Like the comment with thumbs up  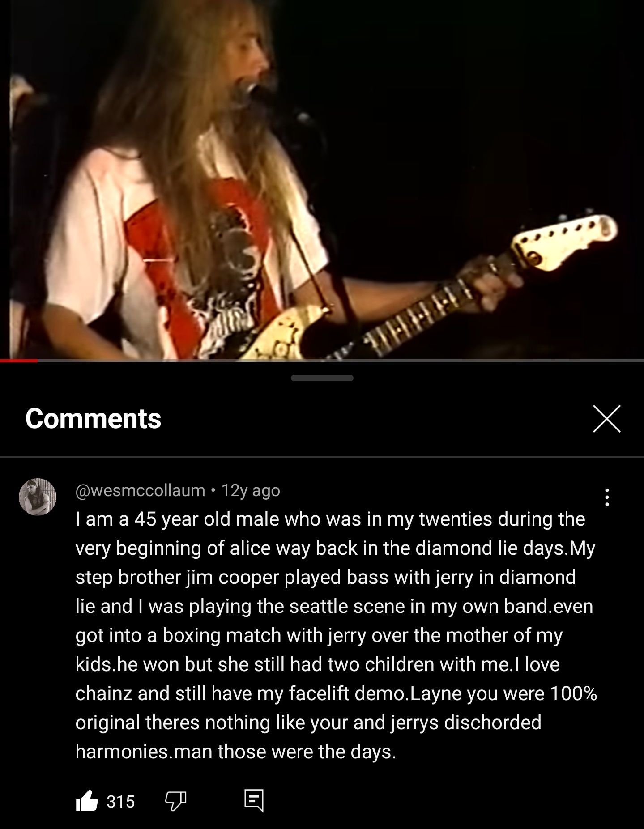coord(87,801)
